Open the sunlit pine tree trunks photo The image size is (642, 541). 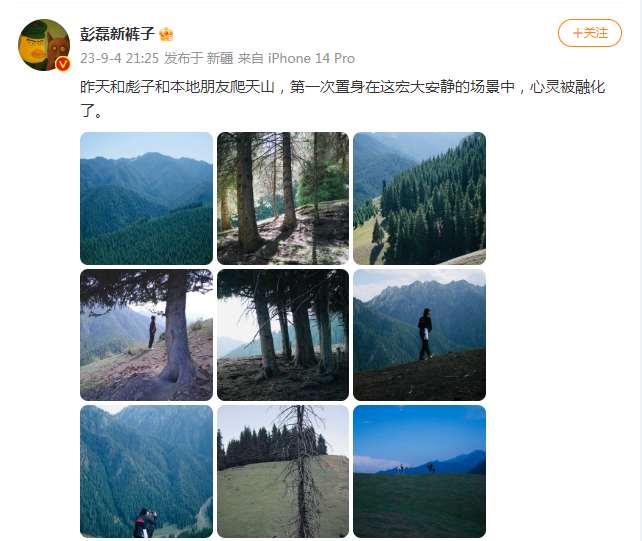[283, 198]
